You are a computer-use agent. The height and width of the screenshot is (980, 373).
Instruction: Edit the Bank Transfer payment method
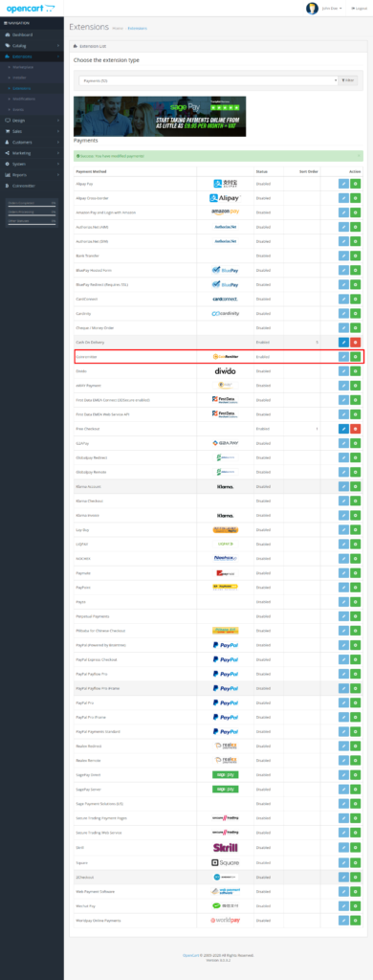pos(343,256)
